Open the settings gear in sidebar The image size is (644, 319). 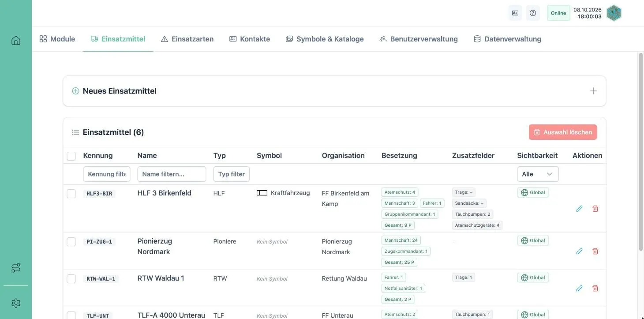click(16, 303)
